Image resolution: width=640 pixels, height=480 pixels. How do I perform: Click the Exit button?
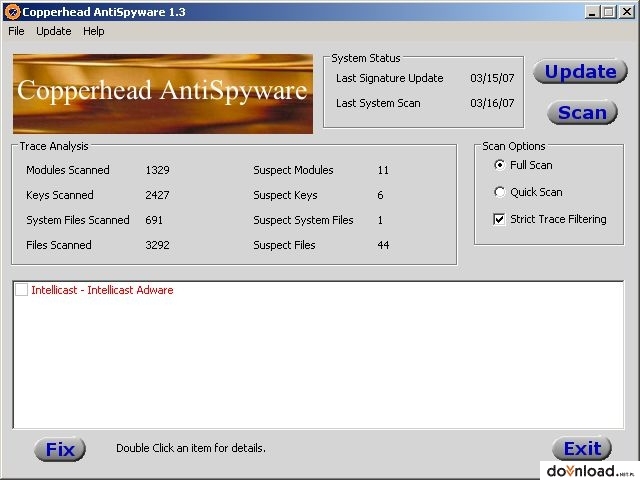pyautogui.click(x=582, y=449)
